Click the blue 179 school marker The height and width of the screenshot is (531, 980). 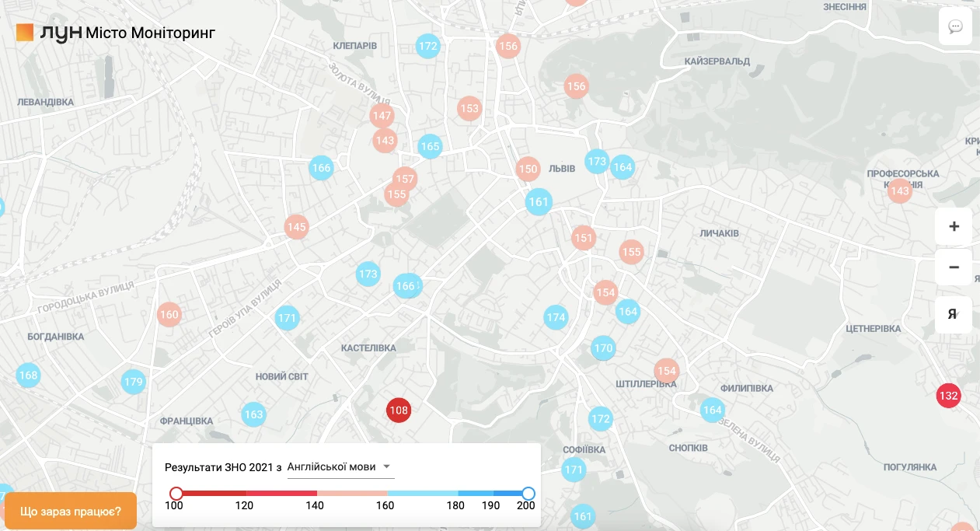click(x=134, y=382)
